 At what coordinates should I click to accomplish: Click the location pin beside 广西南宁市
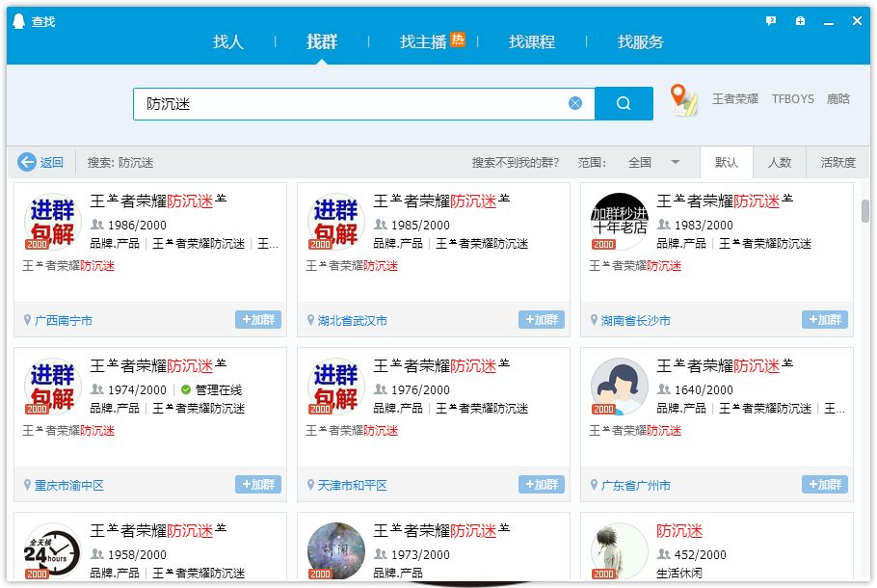coord(27,320)
